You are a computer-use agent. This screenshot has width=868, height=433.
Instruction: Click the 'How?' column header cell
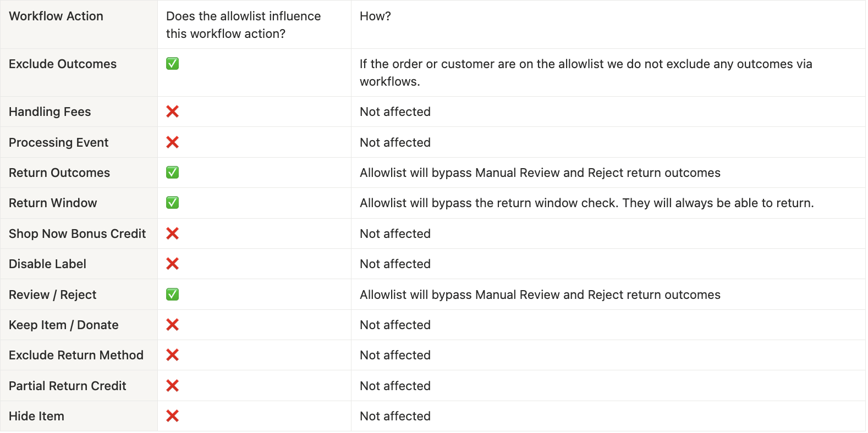tap(375, 16)
